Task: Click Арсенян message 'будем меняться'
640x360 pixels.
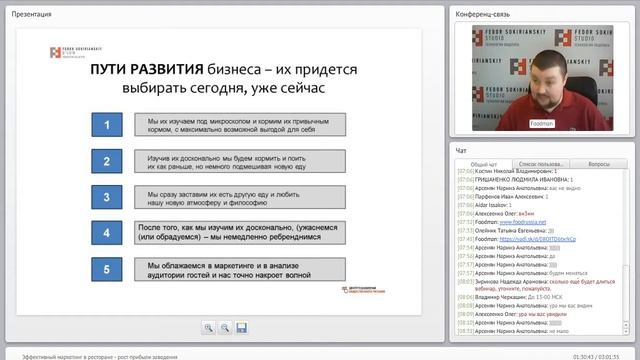Action: pos(569,273)
